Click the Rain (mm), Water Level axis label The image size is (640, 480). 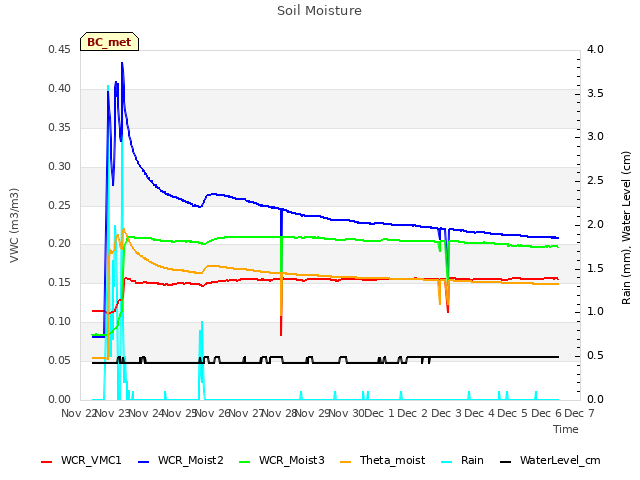(626, 228)
